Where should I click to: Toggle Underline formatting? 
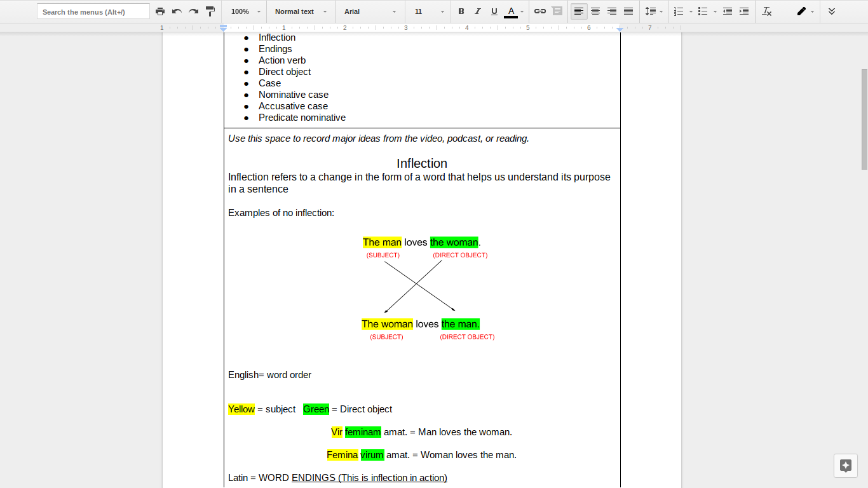494,11
